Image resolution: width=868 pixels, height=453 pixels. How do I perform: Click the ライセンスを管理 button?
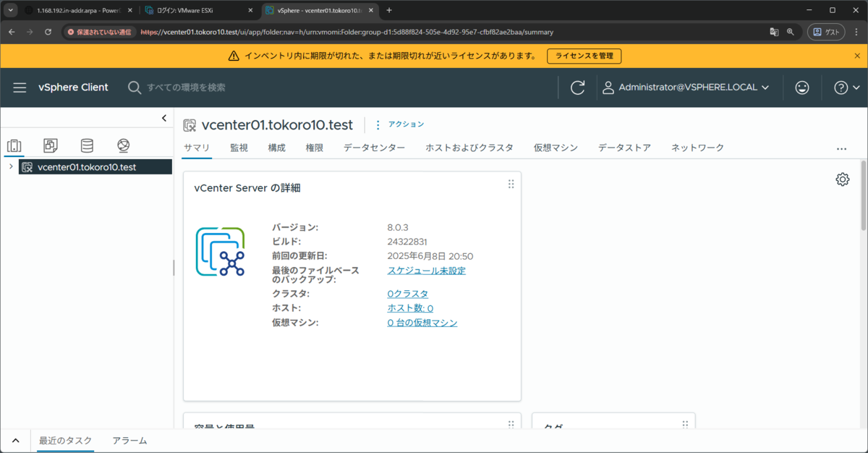coord(584,56)
